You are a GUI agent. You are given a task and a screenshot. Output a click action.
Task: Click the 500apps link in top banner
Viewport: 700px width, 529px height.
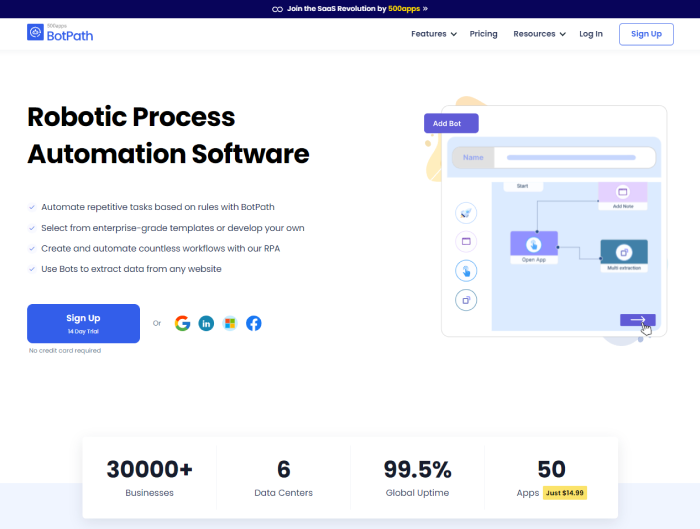(x=402, y=8)
